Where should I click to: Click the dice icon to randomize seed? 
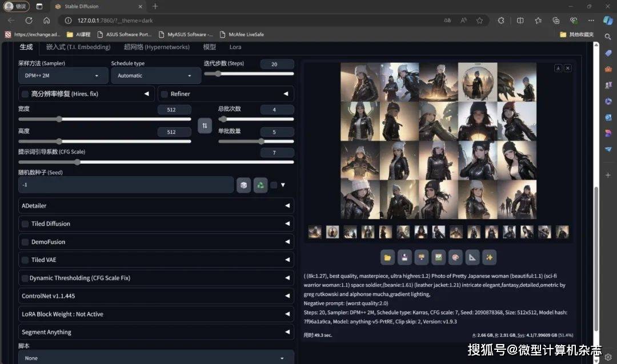[243, 185]
